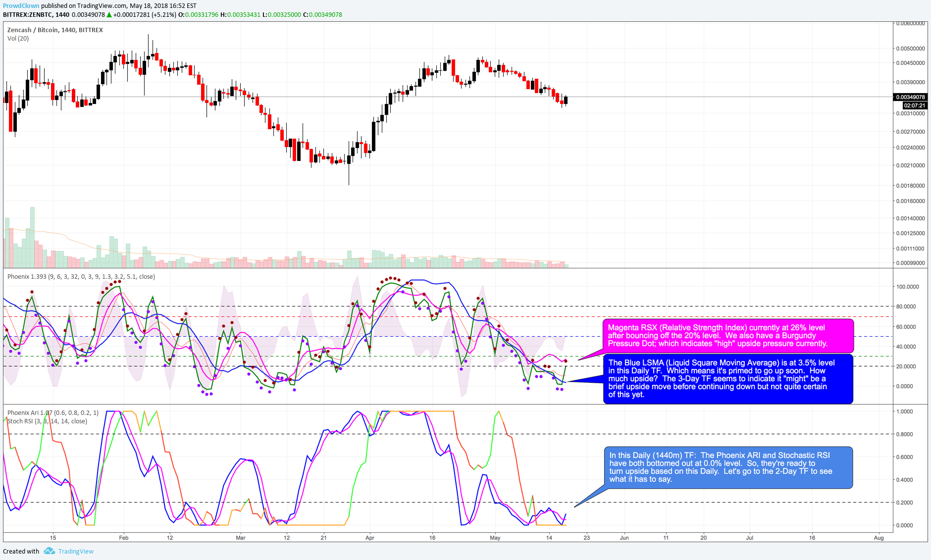Screen dimensions: 931x560
Task: Click the green up-arrow change indicator
Action: (x=109, y=15)
